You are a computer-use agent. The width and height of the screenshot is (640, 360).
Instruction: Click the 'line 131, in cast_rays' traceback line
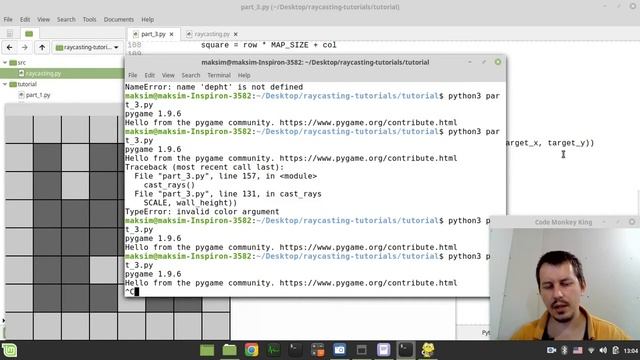click(228, 194)
